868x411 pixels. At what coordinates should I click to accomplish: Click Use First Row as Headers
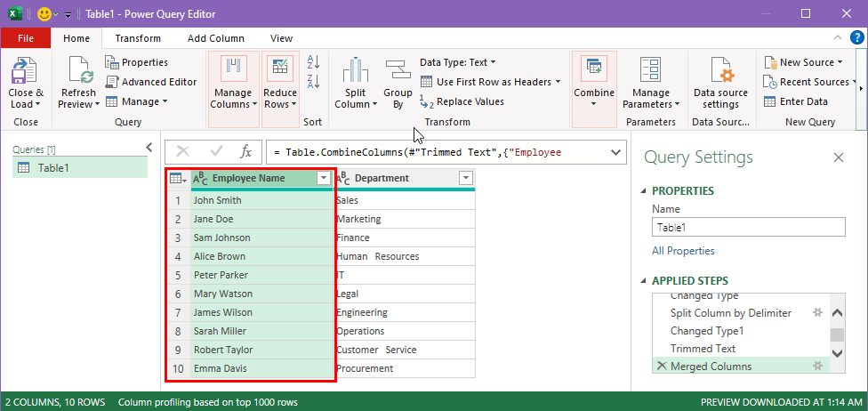coord(490,82)
